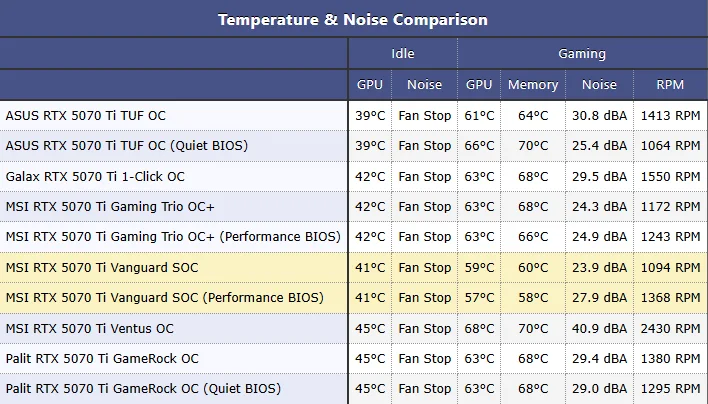Click the Idle group header
The image size is (708, 404).
[402, 54]
